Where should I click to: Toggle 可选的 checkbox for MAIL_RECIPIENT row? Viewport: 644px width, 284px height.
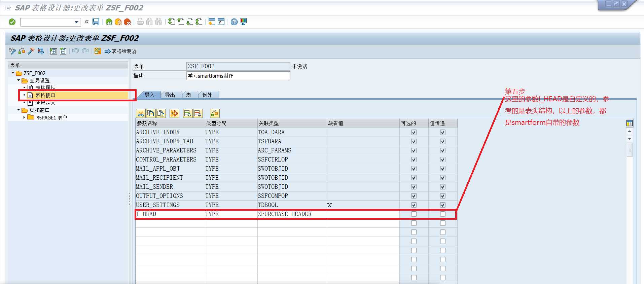point(414,178)
